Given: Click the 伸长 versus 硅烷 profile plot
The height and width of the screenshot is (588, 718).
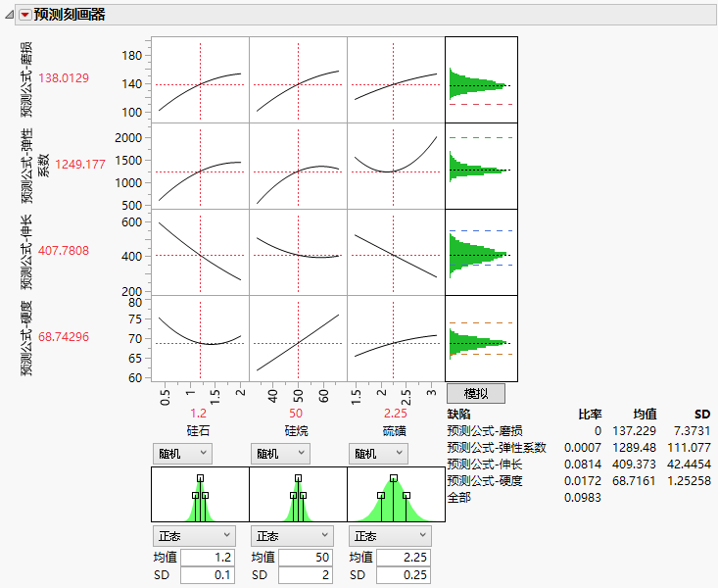Looking at the screenshot, I should coord(298,252).
